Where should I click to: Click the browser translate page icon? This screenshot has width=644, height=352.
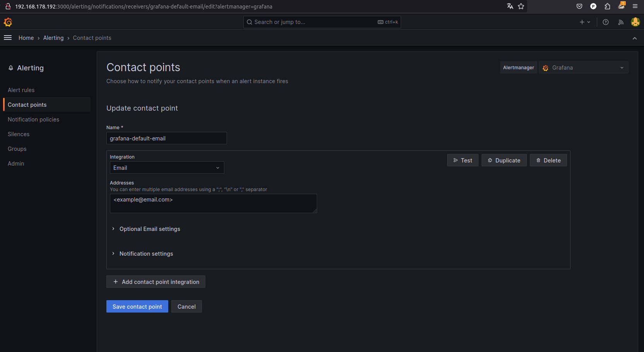[510, 6]
